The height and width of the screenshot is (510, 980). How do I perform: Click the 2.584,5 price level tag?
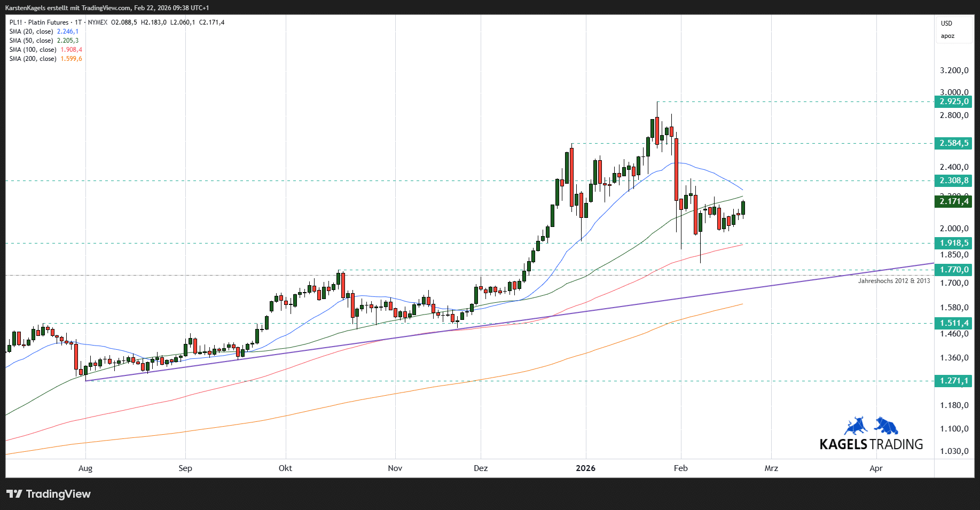pyautogui.click(x=953, y=143)
